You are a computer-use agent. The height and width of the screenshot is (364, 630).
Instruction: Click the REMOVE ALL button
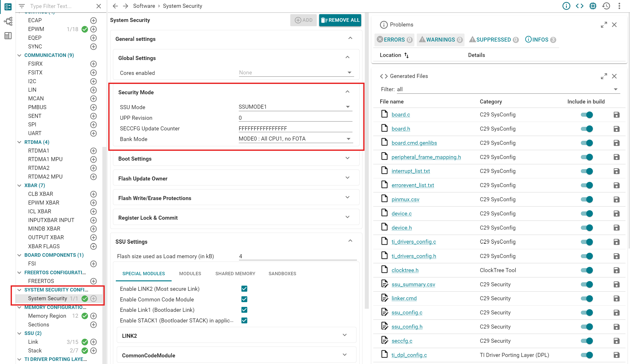point(340,20)
